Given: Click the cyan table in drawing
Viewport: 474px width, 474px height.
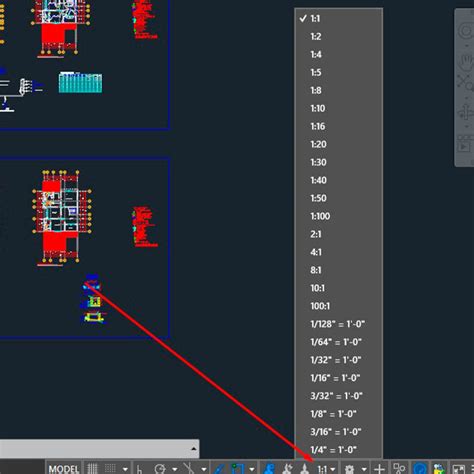Looking at the screenshot, I should tap(80, 82).
